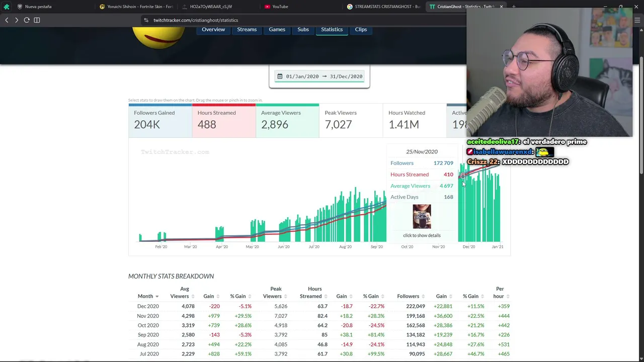Switch to the YouTube browser tab
This screenshot has height=362, width=644.
click(x=280, y=7)
